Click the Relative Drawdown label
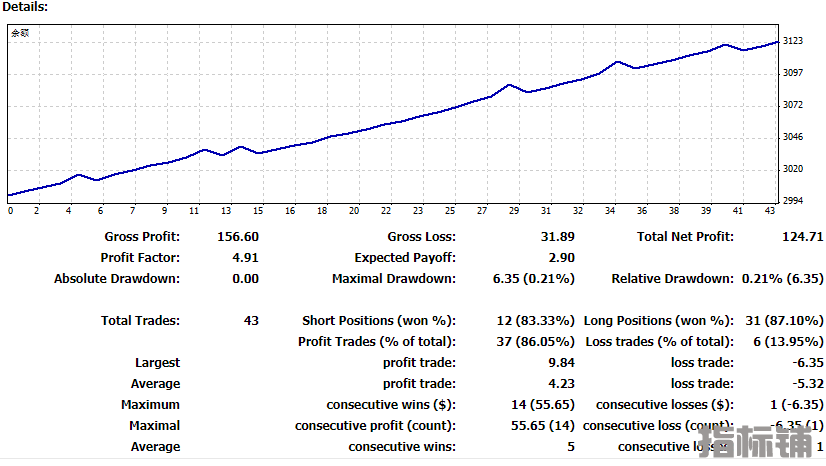 coord(672,279)
